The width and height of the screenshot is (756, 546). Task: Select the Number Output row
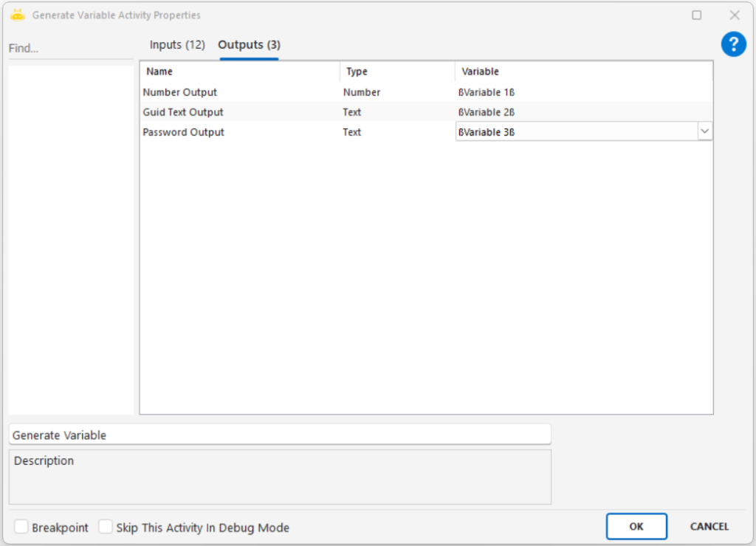[180, 92]
